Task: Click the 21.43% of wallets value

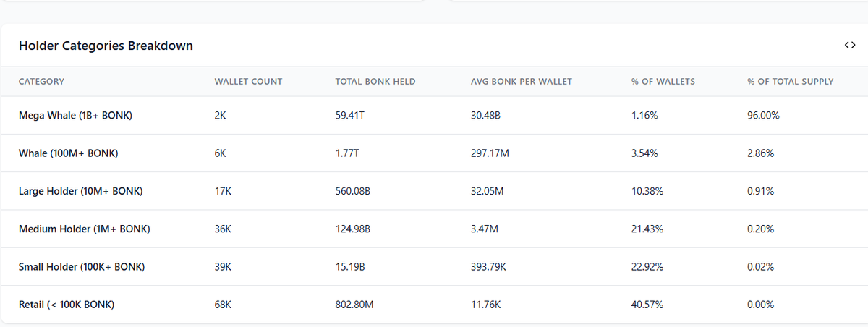Action: click(x=647, y=229)
